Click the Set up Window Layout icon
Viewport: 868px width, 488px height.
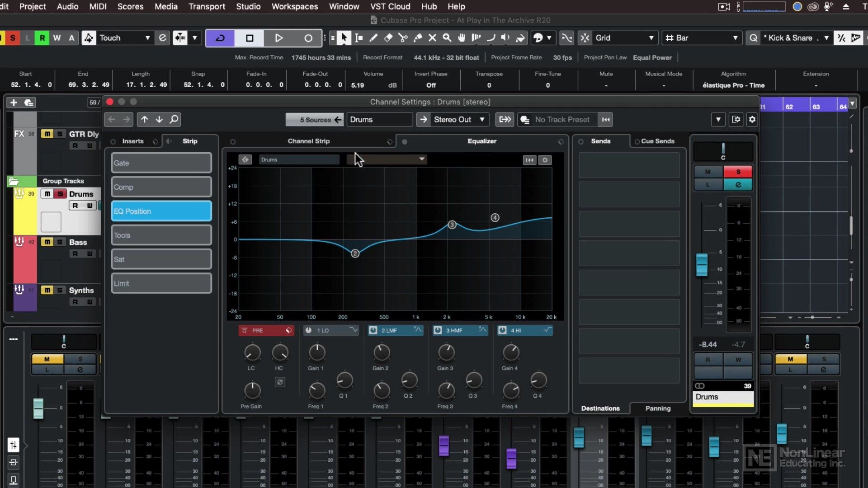[x=736, y=119]
